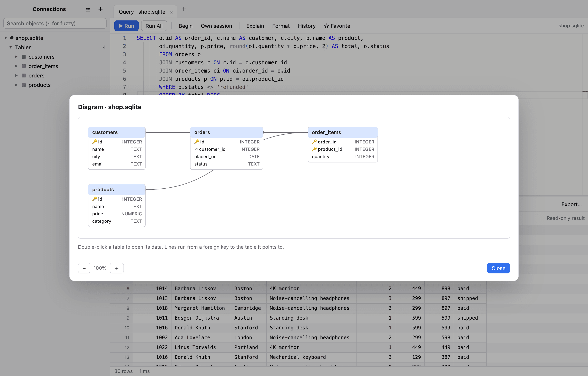The width and height of the screenshot is (588, 376).
Task: Expand the orders table in sidebar
Action: [x=16, y=76]
